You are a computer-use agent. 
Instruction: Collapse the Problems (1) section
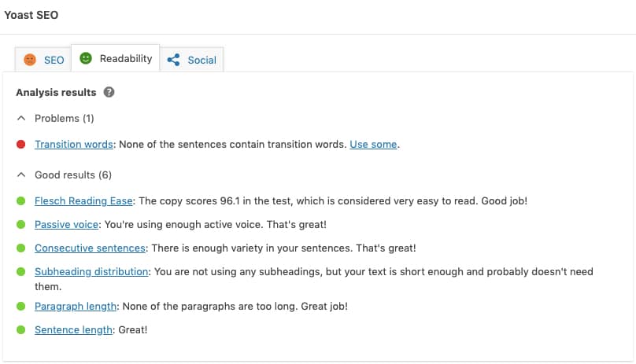[56, 119]
